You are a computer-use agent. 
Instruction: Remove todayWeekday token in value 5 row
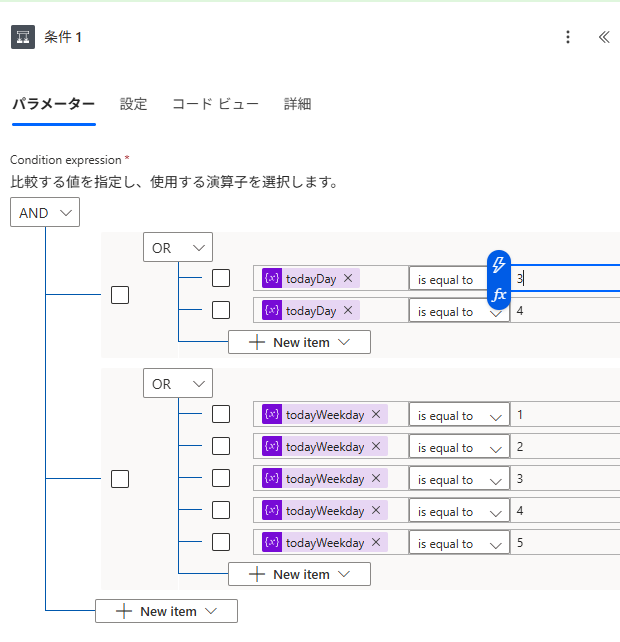click(x=376, y=542)
